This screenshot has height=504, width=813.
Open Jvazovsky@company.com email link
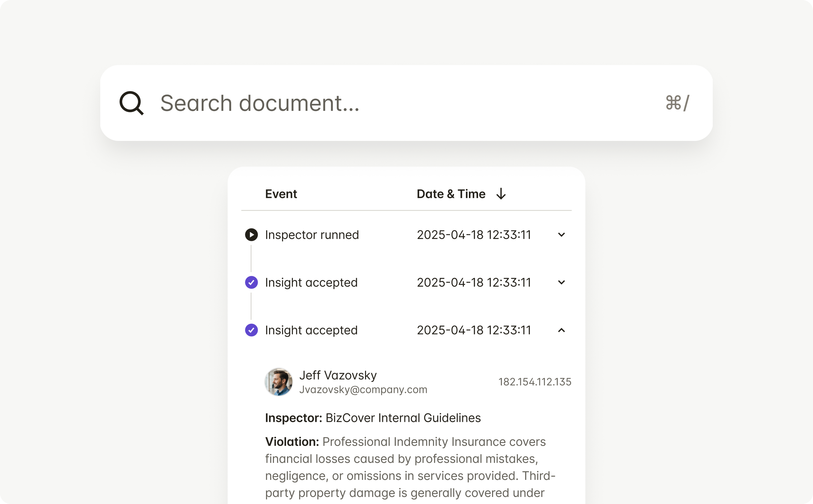coord(363,389)
